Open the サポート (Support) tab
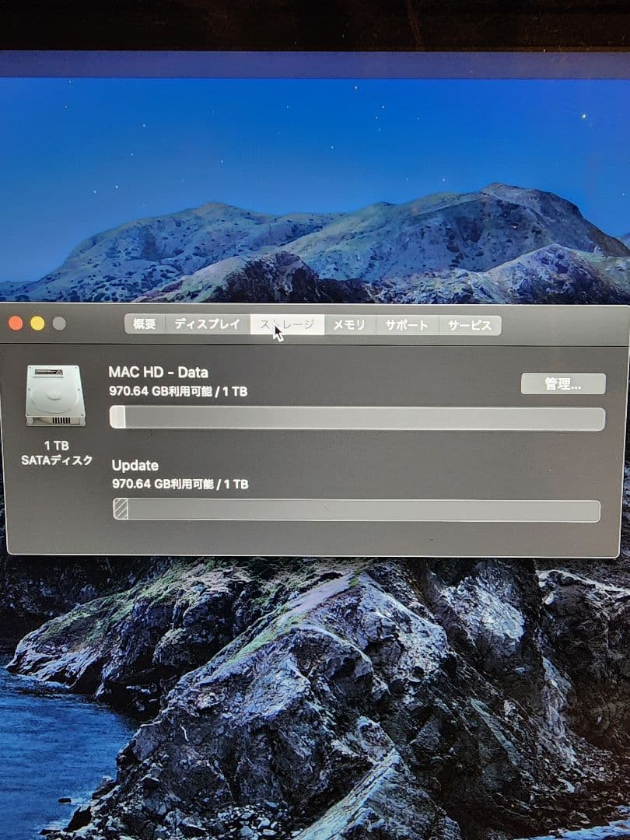The image size is (630, 840). point(406,326)
